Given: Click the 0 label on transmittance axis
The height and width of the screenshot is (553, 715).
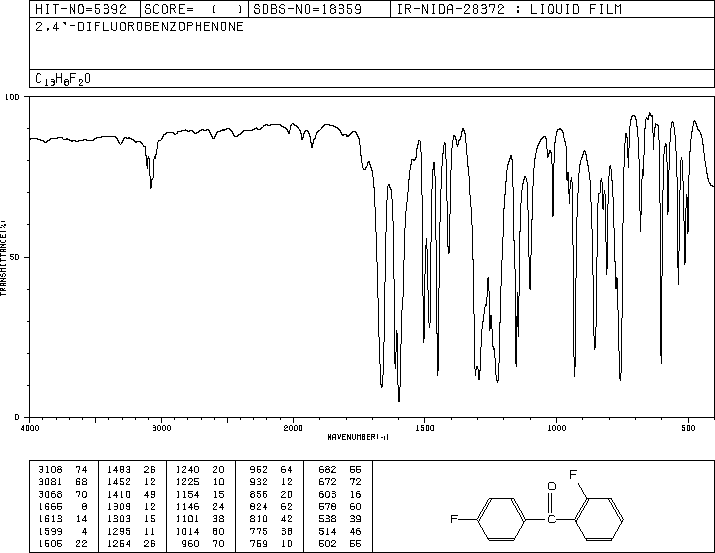Looking at the screenshot, I should click(17, 417).
